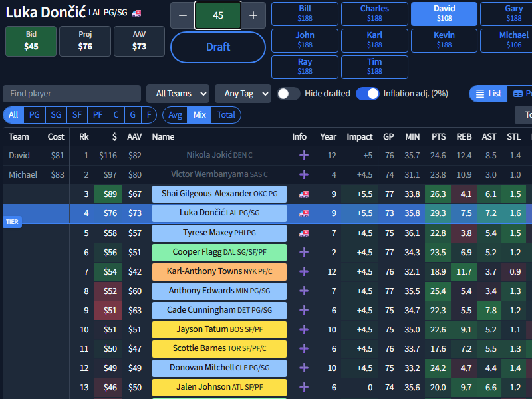Click the AAV $73 value box
The image size is (532, 399).
139,41
